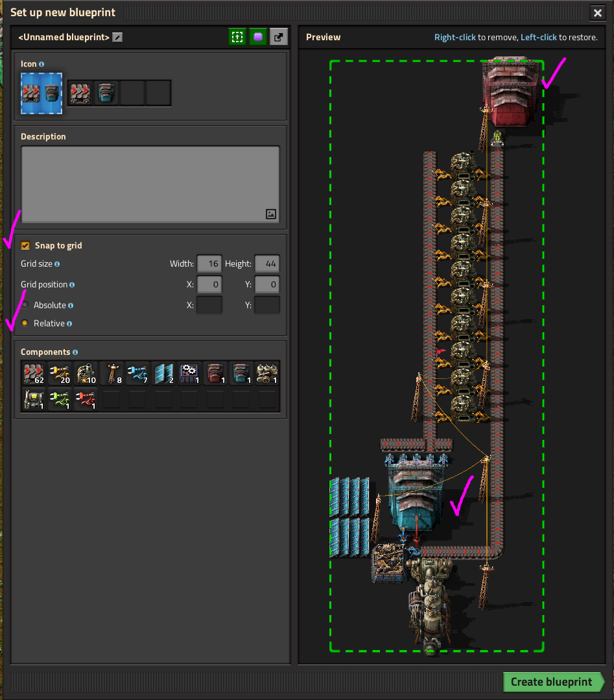The height and width of the screenshot is (700, 614).
Task: Click the Grid position Y field showing 0
Action: coord(267,284)
